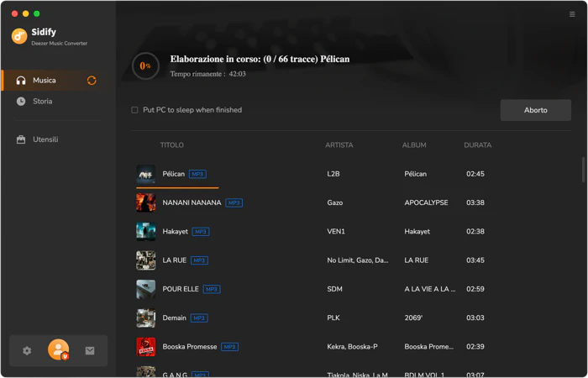Click the artist No Limit, Gazo, Da...

(357, 260)
